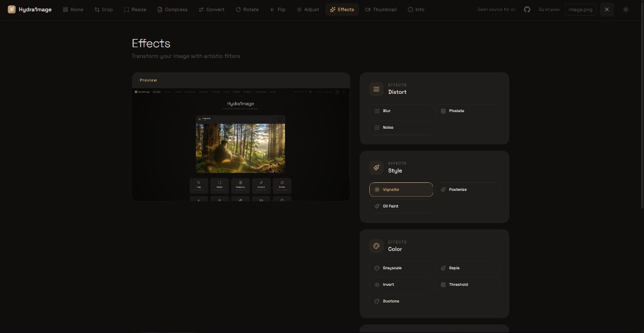This screenshot has width=644, height=333.
Task: Apply the Sepia effect
Action: pos(467,268)
